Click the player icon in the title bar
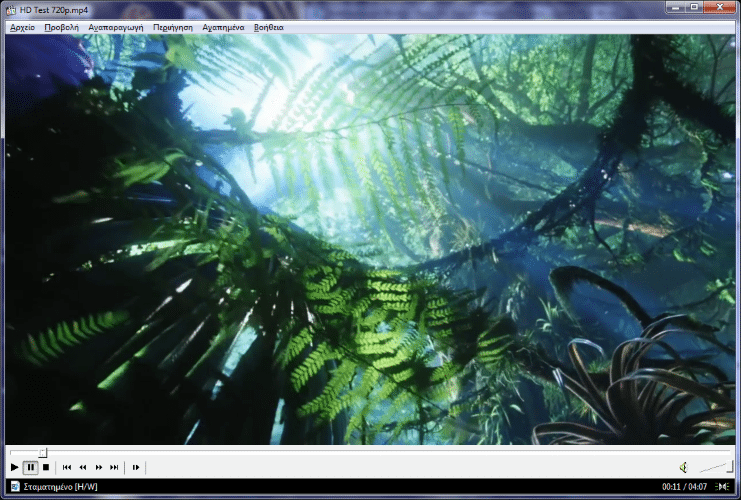Viewport: 741px width, 500px height. click(10, 10)
